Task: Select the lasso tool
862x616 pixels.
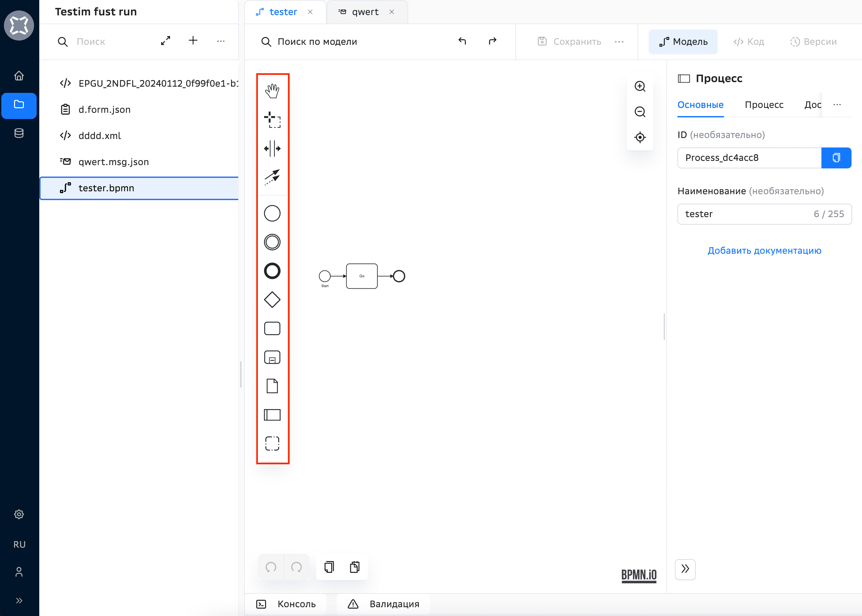Action: (x=272, y=119)
